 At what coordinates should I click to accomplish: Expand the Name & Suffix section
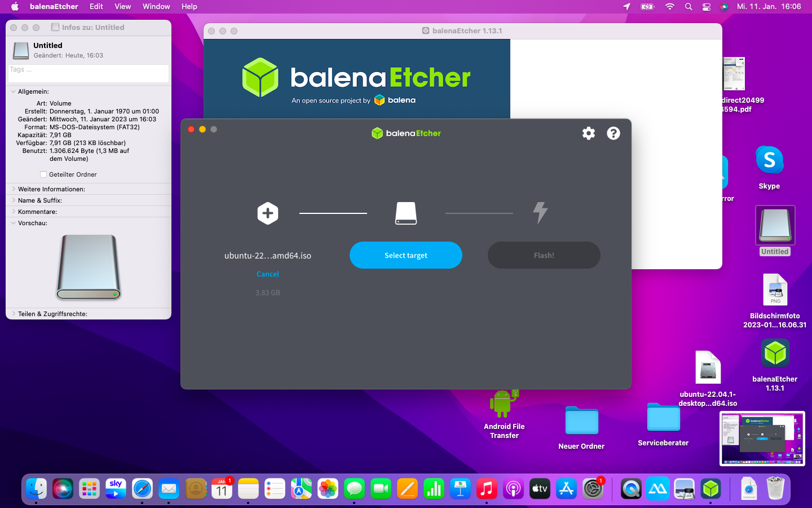(x=13, y=200)
